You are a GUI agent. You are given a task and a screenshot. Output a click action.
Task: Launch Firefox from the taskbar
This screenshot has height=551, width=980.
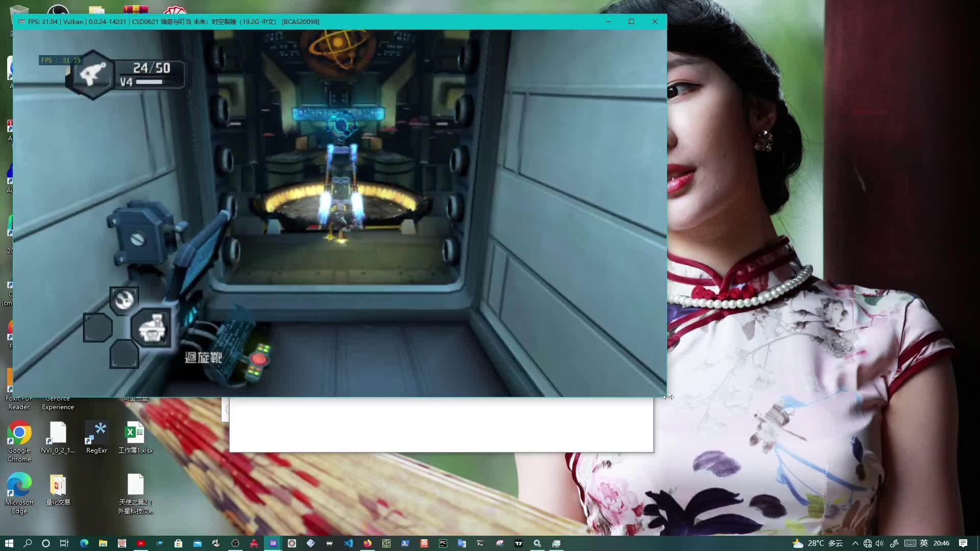pos(367,543)
